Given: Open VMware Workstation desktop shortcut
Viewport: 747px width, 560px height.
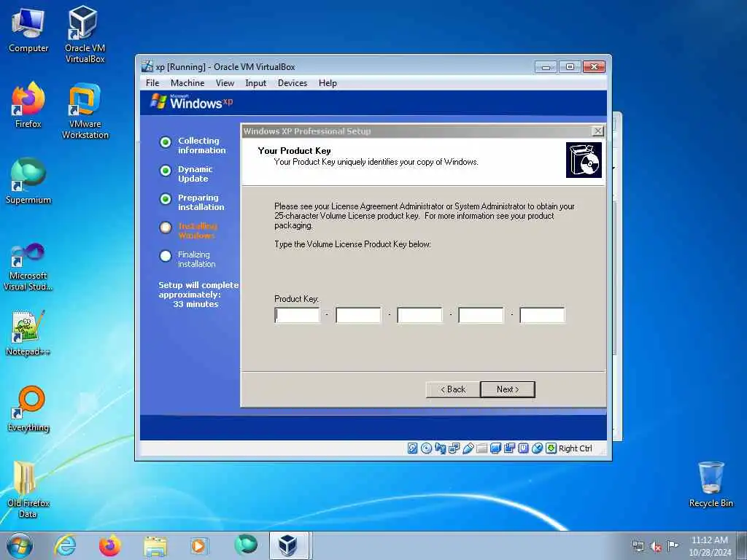Looking at the screenshot, I should (85, 111).
